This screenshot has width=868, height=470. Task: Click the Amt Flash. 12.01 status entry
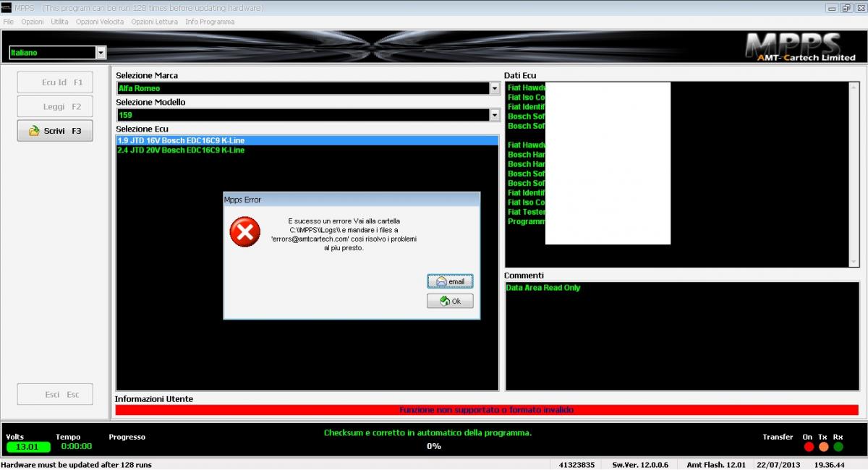coord(715,465)
